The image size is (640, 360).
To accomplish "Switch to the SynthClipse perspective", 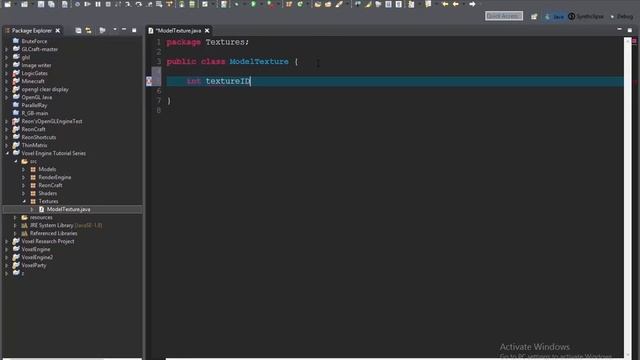I will point(586,16).
